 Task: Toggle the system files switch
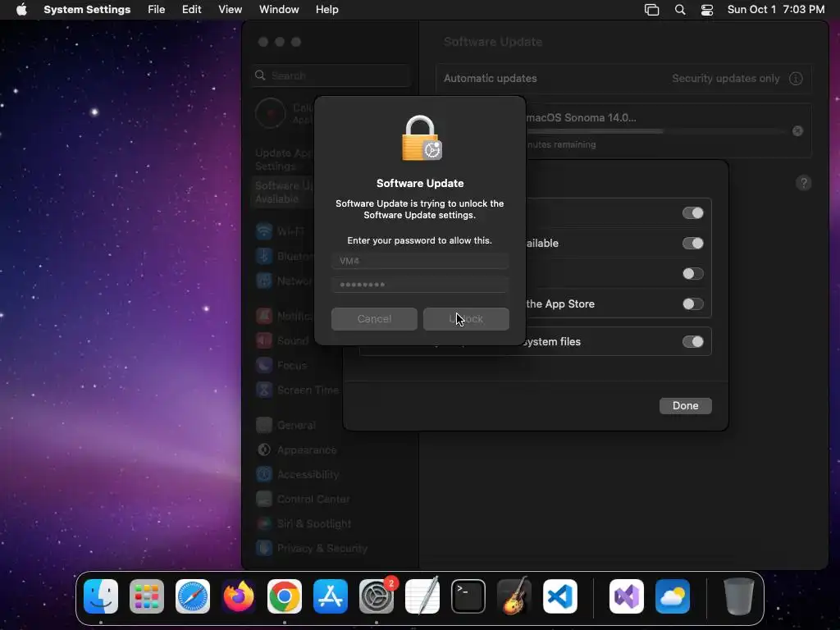(692, 342)
